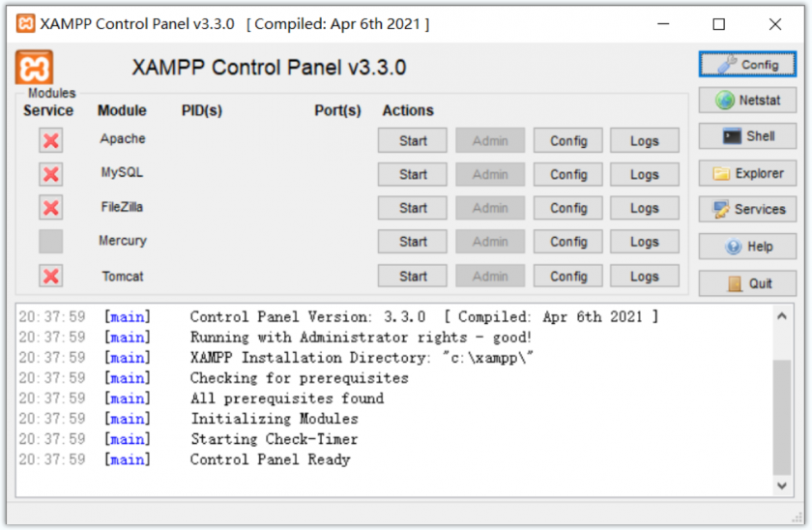View Apache Logs
Viewport: 812px width, 530px height.
644,140
